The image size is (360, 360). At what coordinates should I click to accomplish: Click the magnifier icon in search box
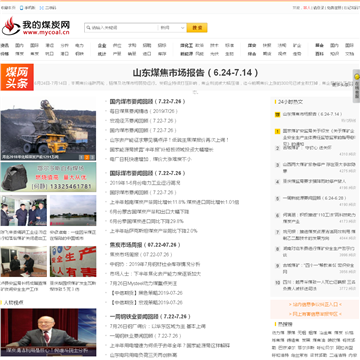point(89,28)
